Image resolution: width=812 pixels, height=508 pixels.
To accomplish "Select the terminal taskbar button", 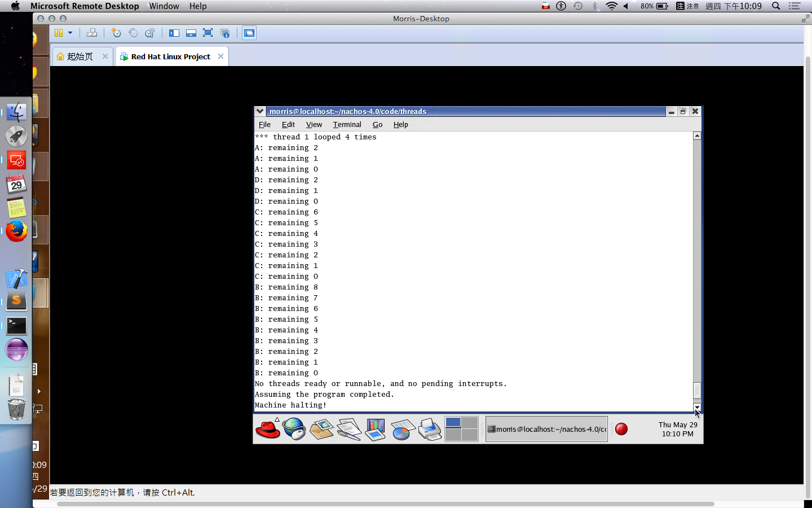I will click(546, 430).
